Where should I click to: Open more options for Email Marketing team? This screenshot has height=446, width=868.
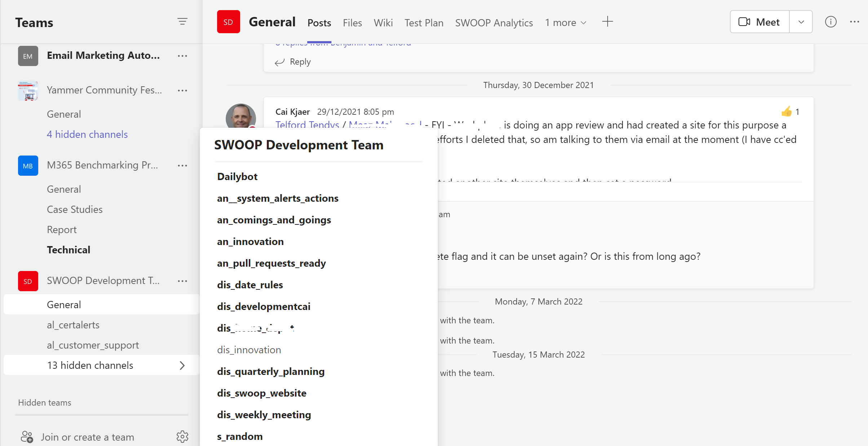click(x=182, y=56)
